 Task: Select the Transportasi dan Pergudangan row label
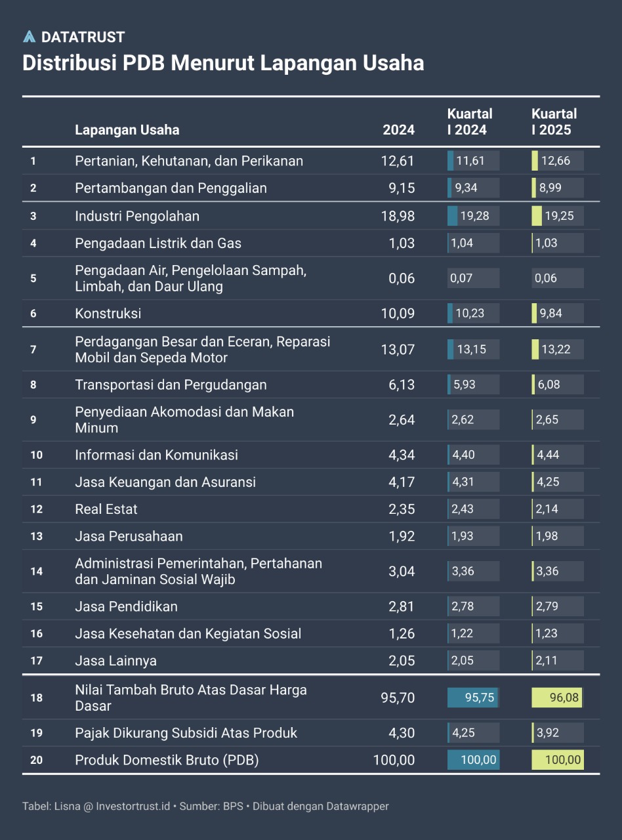click(171, 385)
